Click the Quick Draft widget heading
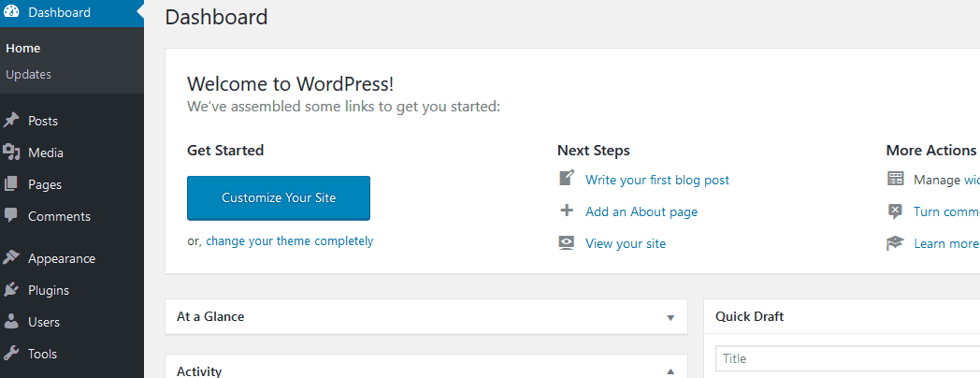Viewport: 980px width, 378px height. [749, 316]
